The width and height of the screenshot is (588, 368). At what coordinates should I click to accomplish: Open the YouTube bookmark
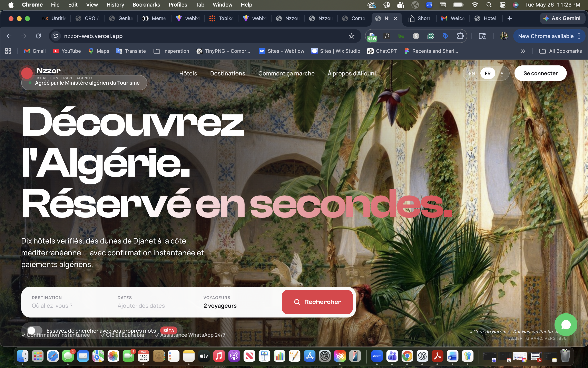pyautogui.click(x=67, y=51)
